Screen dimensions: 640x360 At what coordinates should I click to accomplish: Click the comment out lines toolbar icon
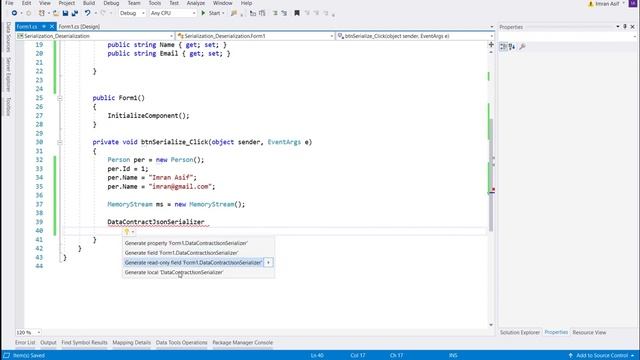pos(276,13)
